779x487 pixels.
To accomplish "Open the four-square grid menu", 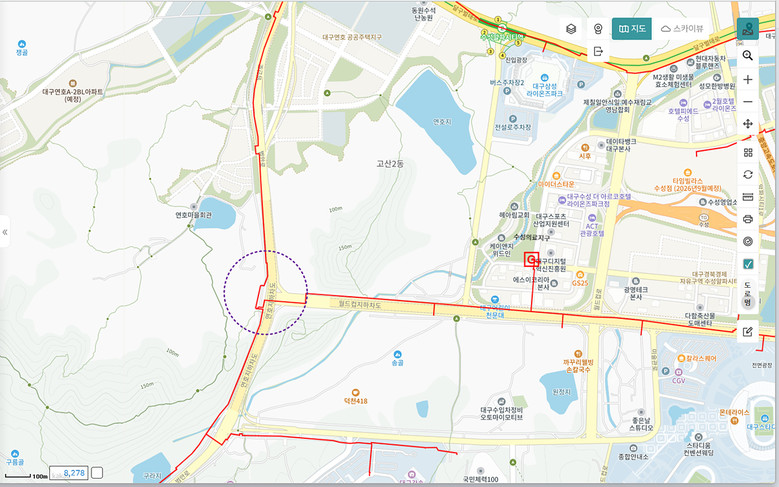I will 747,152.
